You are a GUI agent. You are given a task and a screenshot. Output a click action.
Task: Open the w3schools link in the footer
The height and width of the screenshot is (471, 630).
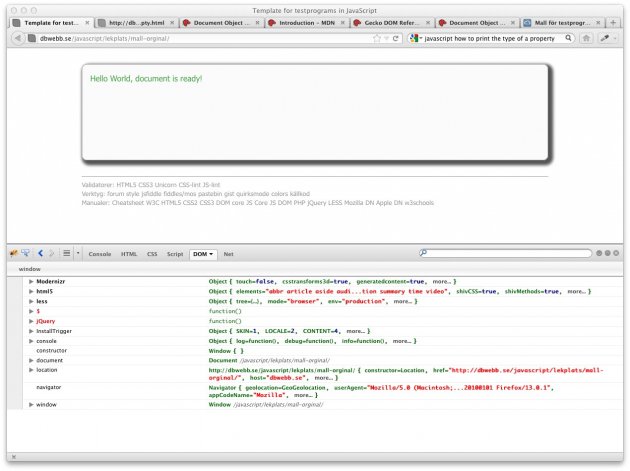(419, 203)
